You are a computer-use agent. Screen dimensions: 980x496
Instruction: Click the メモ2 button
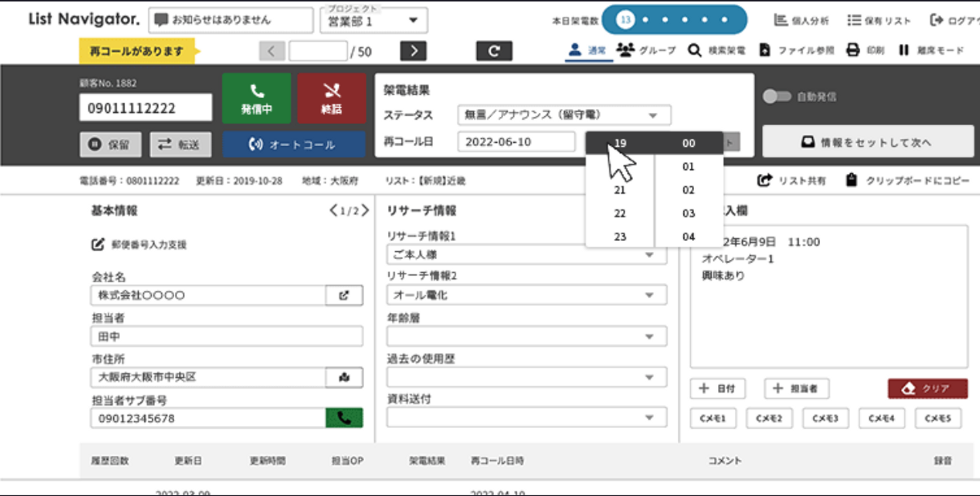[769, 418]
